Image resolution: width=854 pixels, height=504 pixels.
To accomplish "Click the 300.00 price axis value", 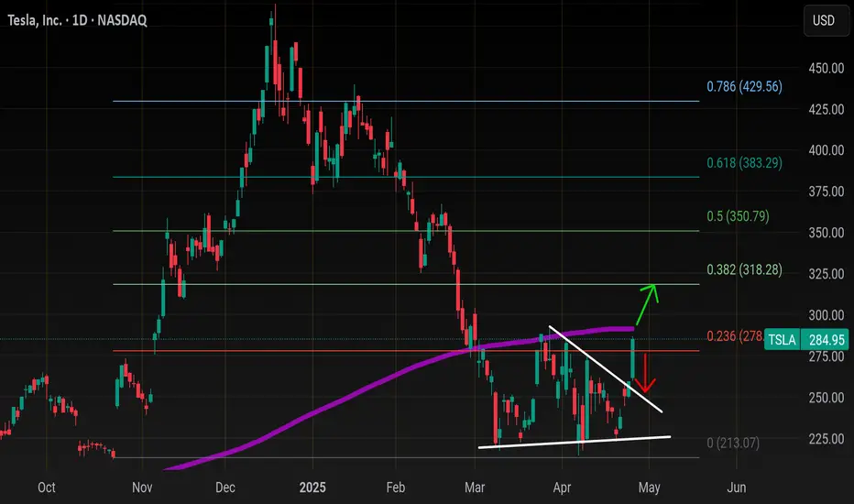I will tap(827, 315).
